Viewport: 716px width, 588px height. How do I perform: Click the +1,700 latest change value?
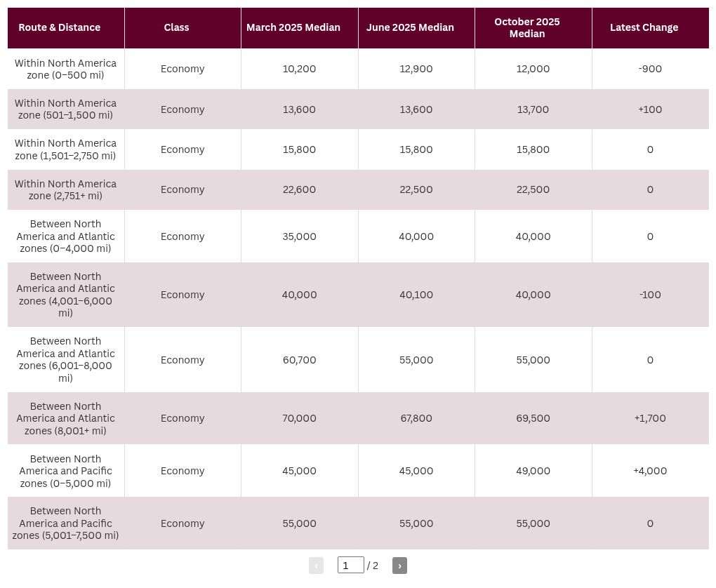tap(650, 418)
